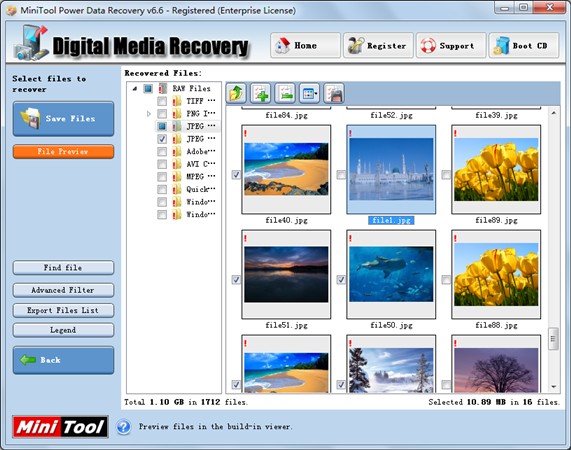571x450 pixels.
Task: Click 'Total 1.10 GB in 1712 files' text
Action: click(x=186, y=402)
